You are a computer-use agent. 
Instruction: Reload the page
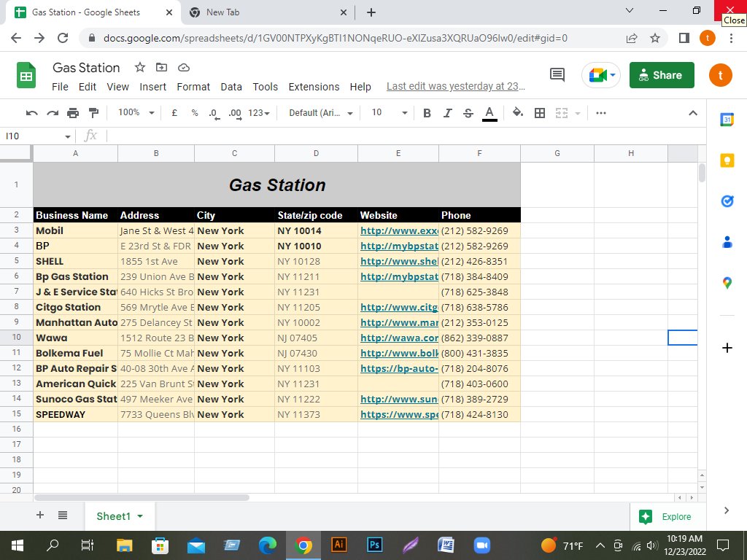click(x=63, y=38)
